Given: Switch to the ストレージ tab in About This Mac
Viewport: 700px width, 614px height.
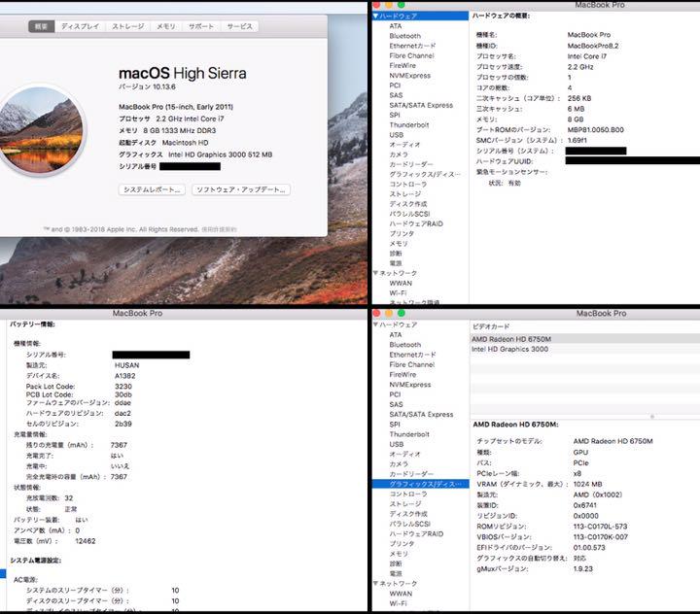Looking at the screenshot, I should tap(128, 26).
